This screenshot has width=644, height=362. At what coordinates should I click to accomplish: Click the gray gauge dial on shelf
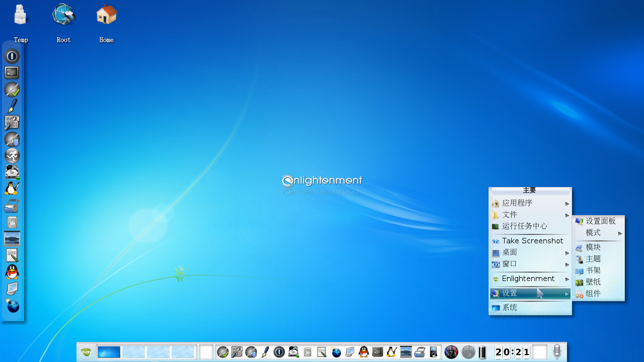pos(468,352)
